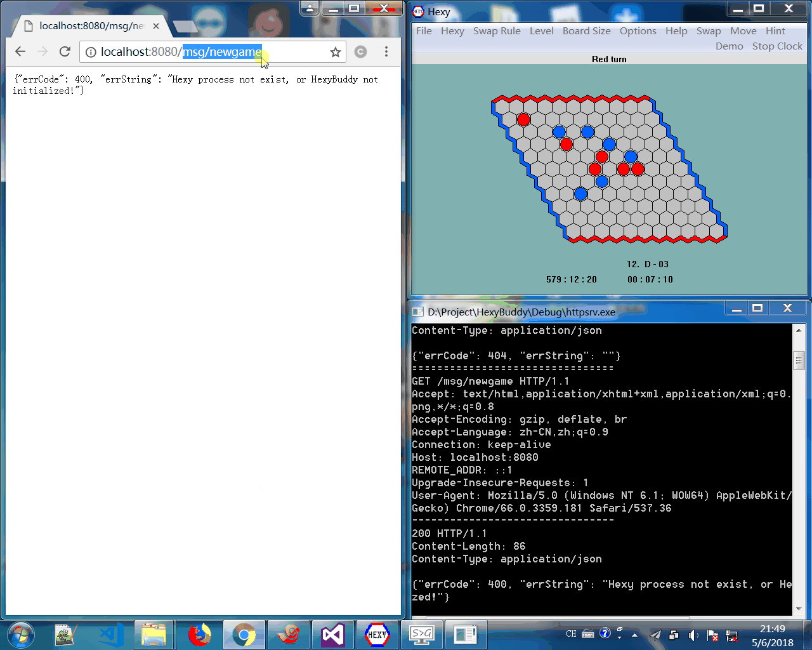The height and width of the screenshot is (650, 812).
Task: Open the Level menu in Hexy
Action: point(542,30)
